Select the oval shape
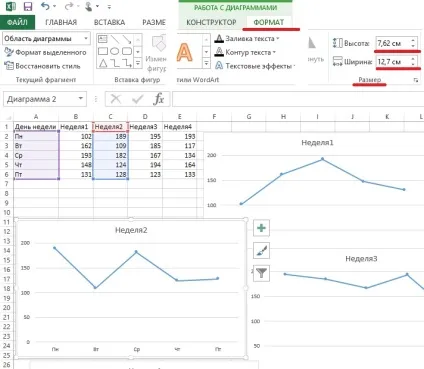Image resolution: width=424 pixels, height=369 pixels. [115, 51]
